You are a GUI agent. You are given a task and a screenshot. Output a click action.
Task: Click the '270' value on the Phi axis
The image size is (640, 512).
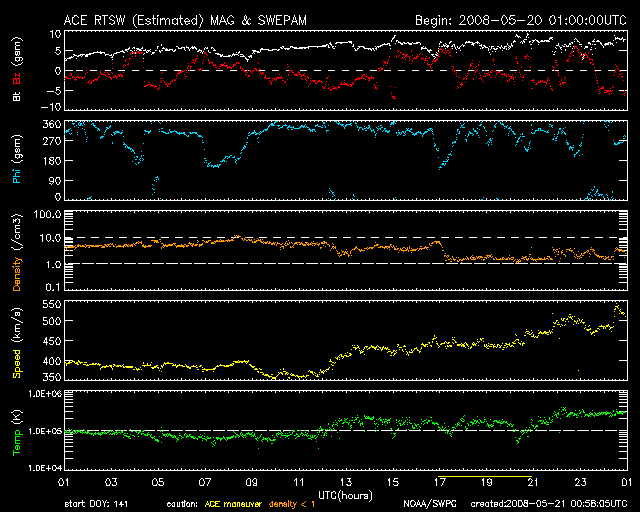51,141
